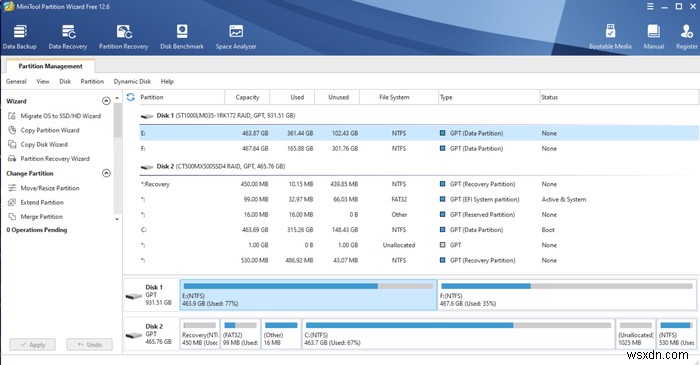Choose Extend Partition

click(x=36, y=202)
